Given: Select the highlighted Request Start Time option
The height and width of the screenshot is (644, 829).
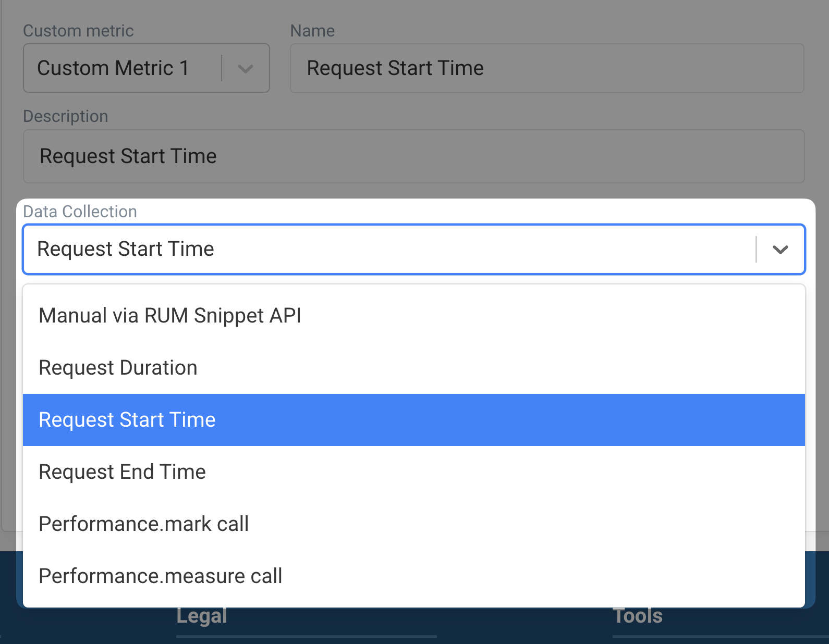Looking at the screenshot, I should (414, 420).
